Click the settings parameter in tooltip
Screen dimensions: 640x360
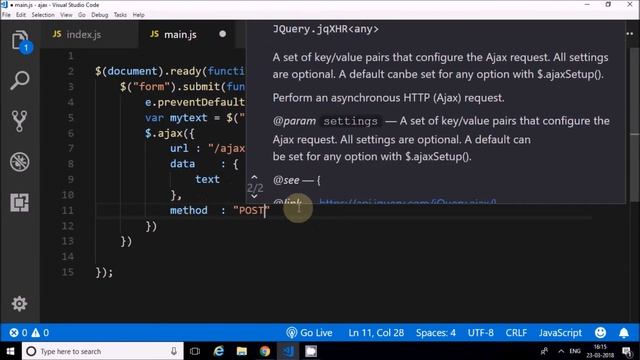(351, 121)
